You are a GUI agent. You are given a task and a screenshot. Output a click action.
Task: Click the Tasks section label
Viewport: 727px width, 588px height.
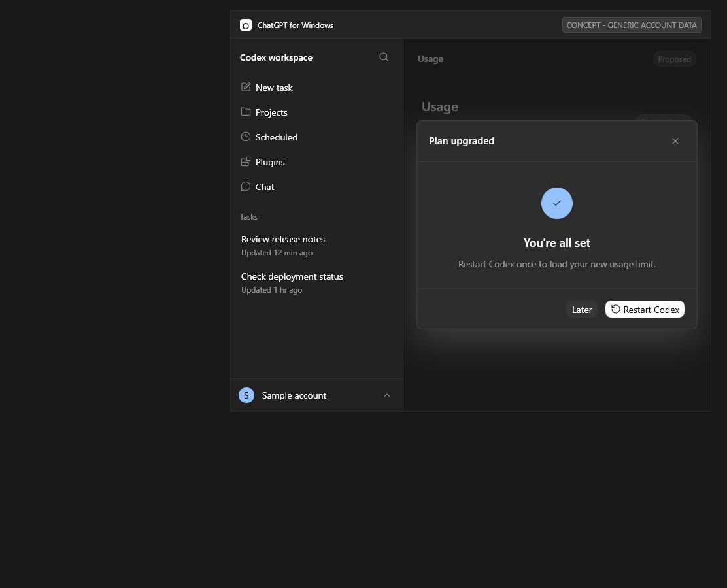coord(248,216)
